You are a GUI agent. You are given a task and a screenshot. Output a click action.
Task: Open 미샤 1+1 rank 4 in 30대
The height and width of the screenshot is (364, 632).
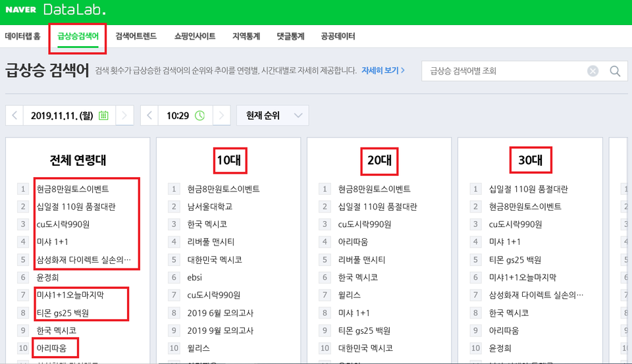[505, 242]
